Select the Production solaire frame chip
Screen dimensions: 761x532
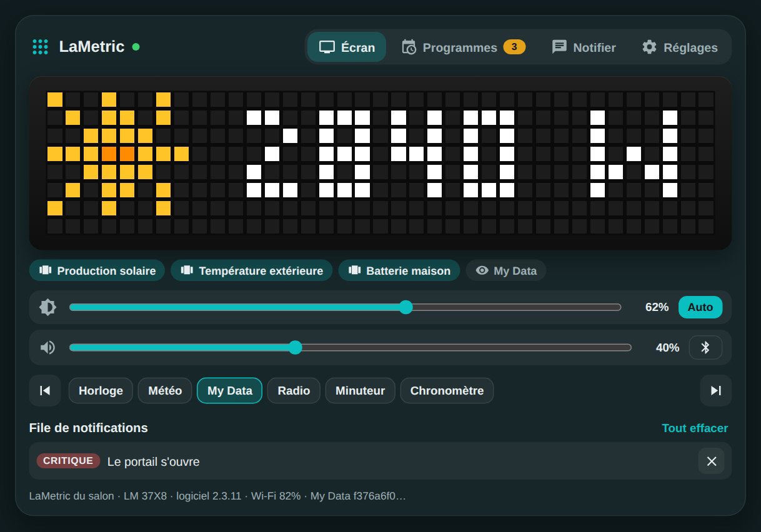coord(97,270)
